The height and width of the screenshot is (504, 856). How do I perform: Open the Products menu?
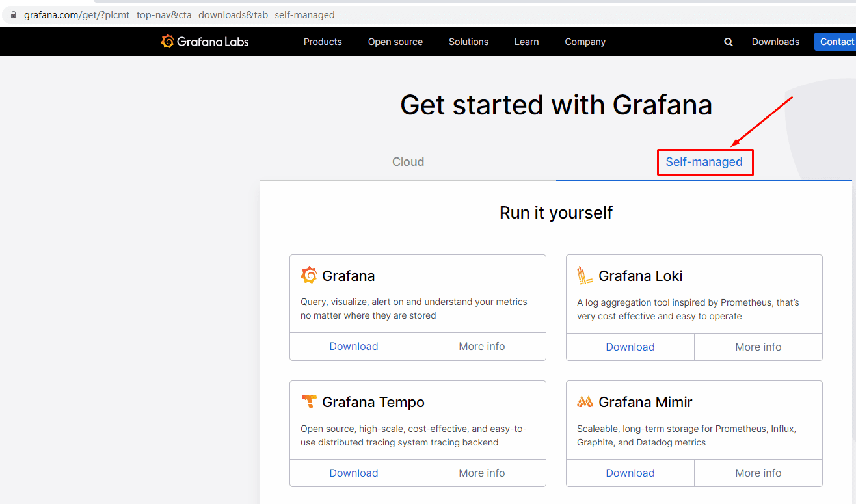(x=323, y=42)
